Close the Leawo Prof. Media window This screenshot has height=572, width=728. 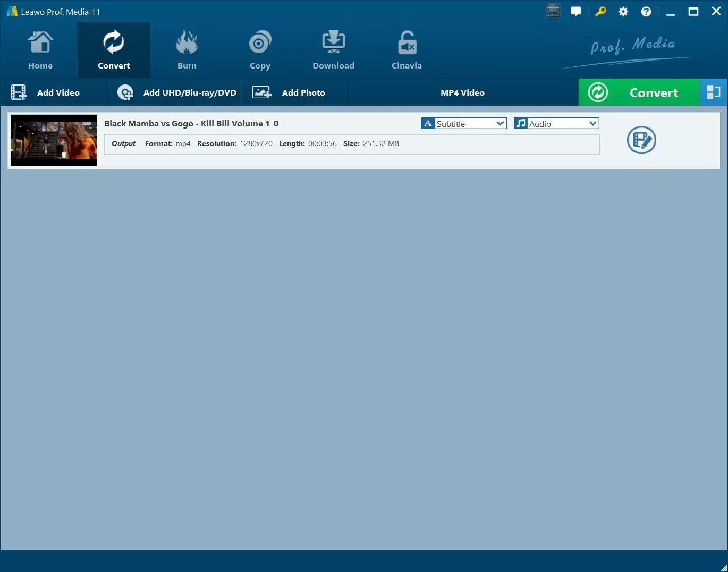pyautogui.click(x=716, y=11)
